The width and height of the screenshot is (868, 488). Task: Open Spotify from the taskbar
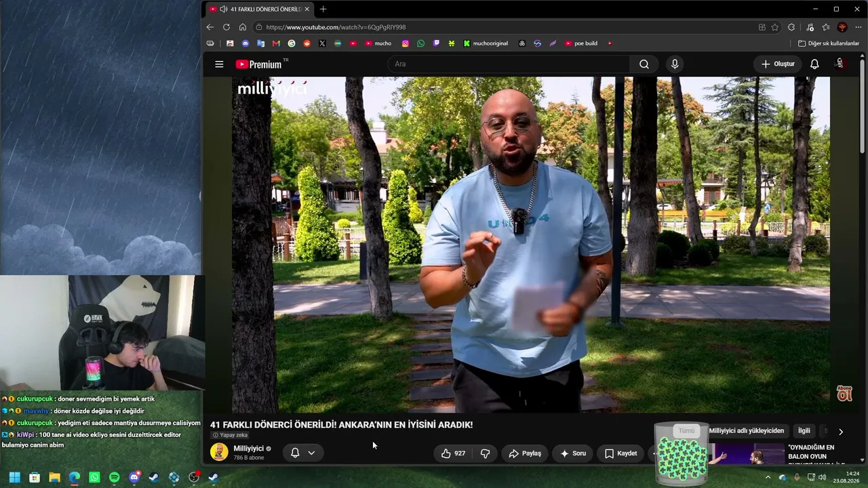[114, 477]
